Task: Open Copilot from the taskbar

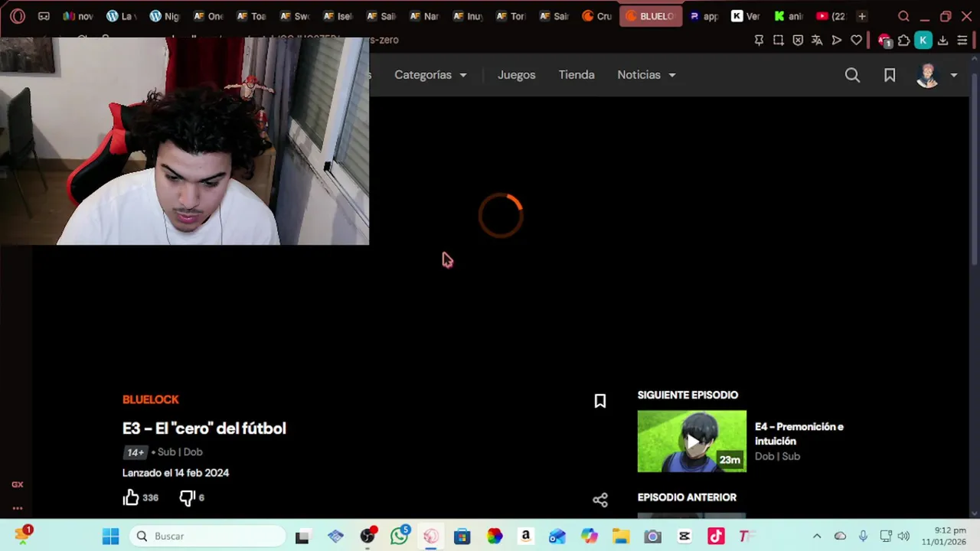Action: [x=589, y=536]
